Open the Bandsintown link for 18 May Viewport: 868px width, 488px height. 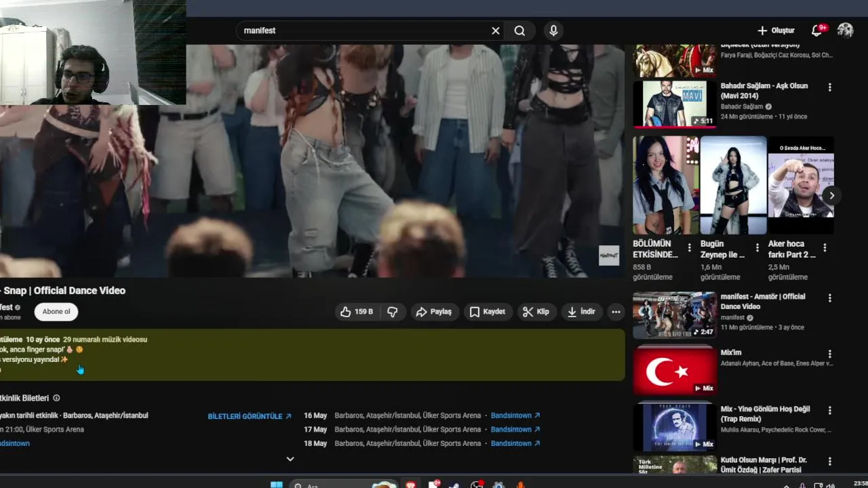coord(515,443)
